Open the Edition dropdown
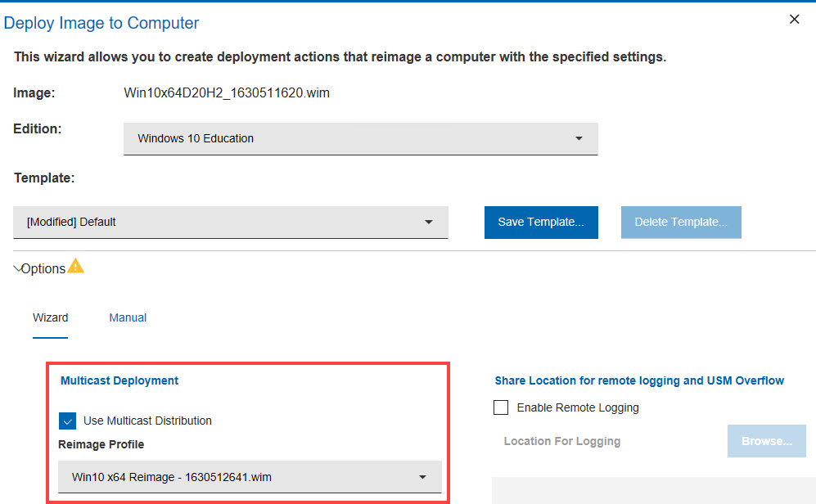816x504 pixels. 360,139
